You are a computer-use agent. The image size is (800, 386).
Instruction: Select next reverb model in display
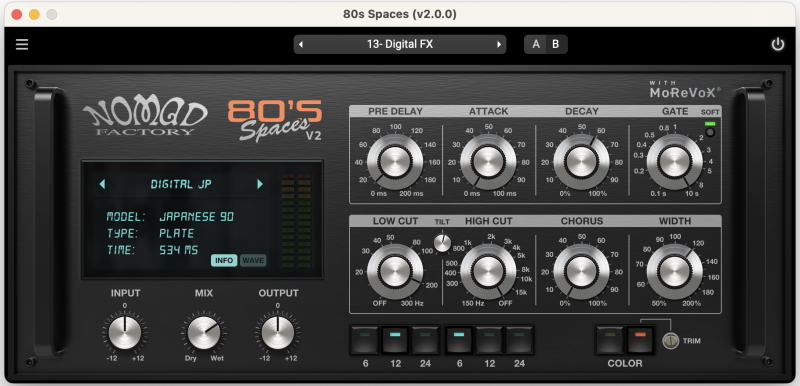[x=260, y=184]
